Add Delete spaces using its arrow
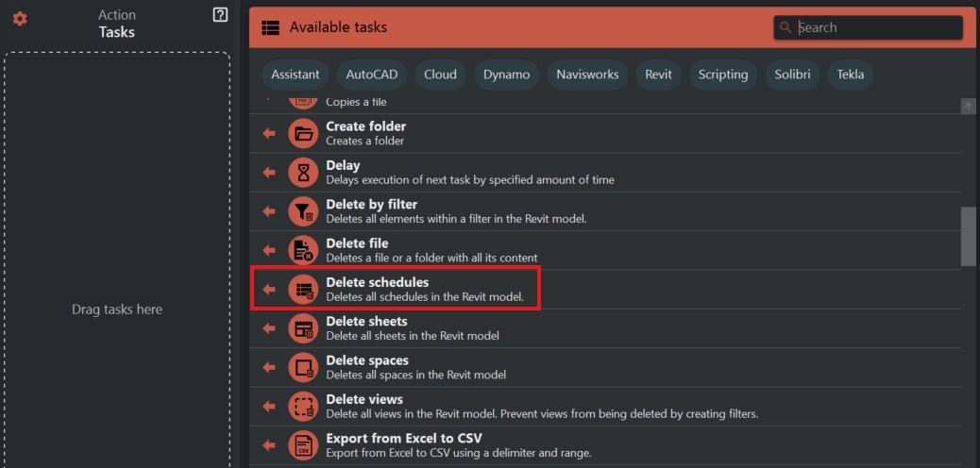Viewport: 980px width, 468px height. (269, 367)
